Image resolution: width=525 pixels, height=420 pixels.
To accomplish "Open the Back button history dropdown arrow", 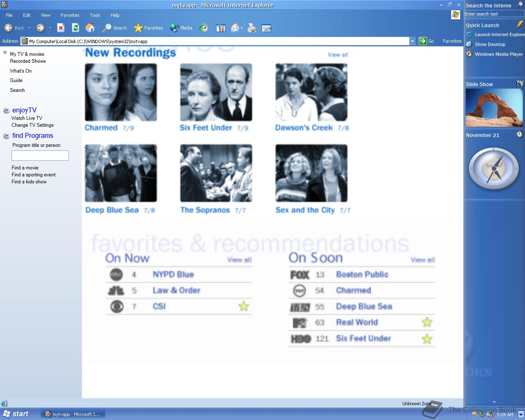I will [29, 28].
